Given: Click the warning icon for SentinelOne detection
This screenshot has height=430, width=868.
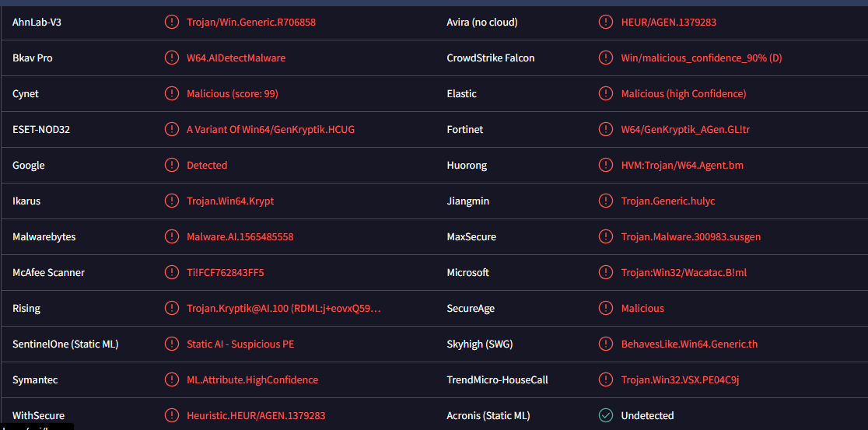Looking at the screenshot, I should pos(172,344).
